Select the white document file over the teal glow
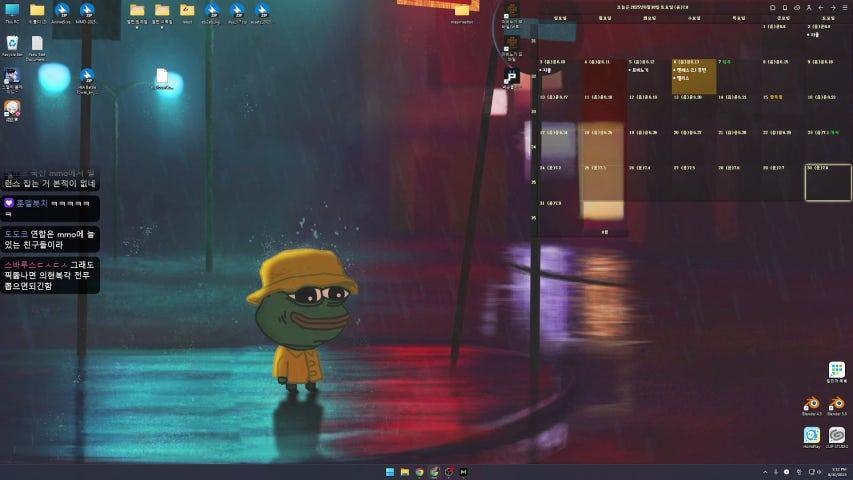The height and width of the screenshot is (480, 853). 162,79
